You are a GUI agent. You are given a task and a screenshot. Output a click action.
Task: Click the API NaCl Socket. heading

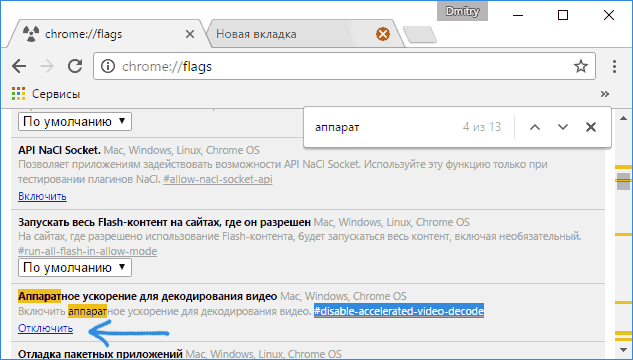[59, 150]
